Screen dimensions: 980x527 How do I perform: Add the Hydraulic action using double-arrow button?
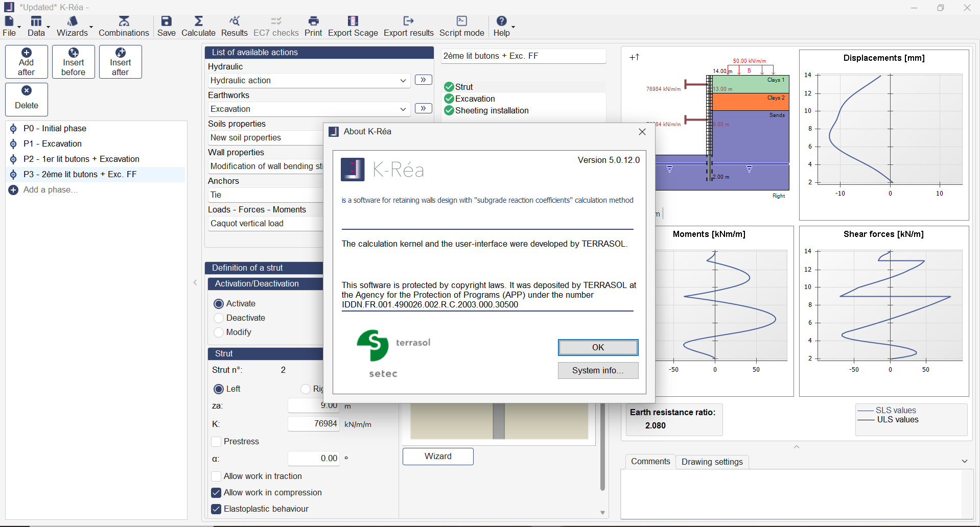click(424, 80)
